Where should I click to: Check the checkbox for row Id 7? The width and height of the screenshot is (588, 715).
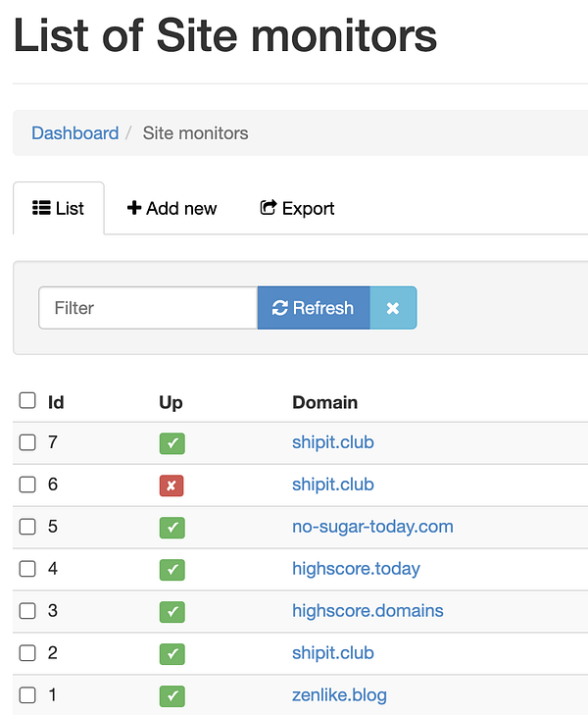[27, 442]
